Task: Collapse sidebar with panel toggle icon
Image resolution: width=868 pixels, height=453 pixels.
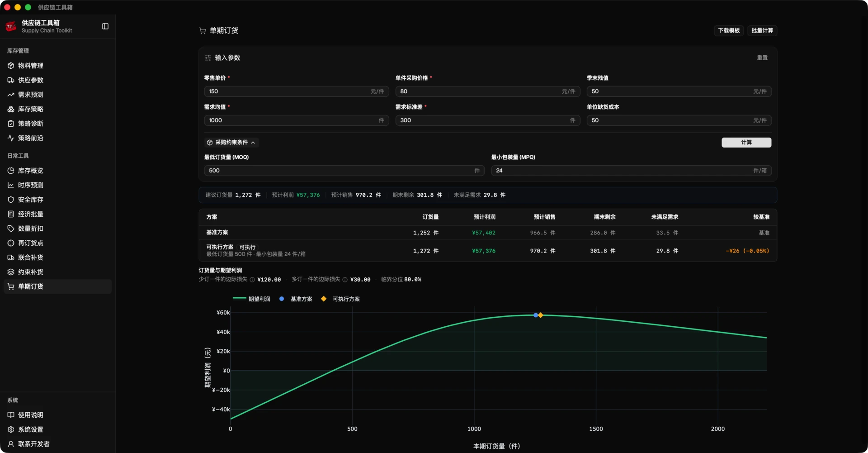Action: click(x=105, y=26)
